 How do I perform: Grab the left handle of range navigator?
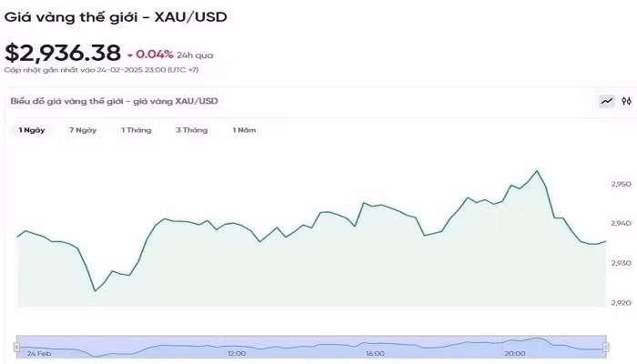tap(16, 345)
